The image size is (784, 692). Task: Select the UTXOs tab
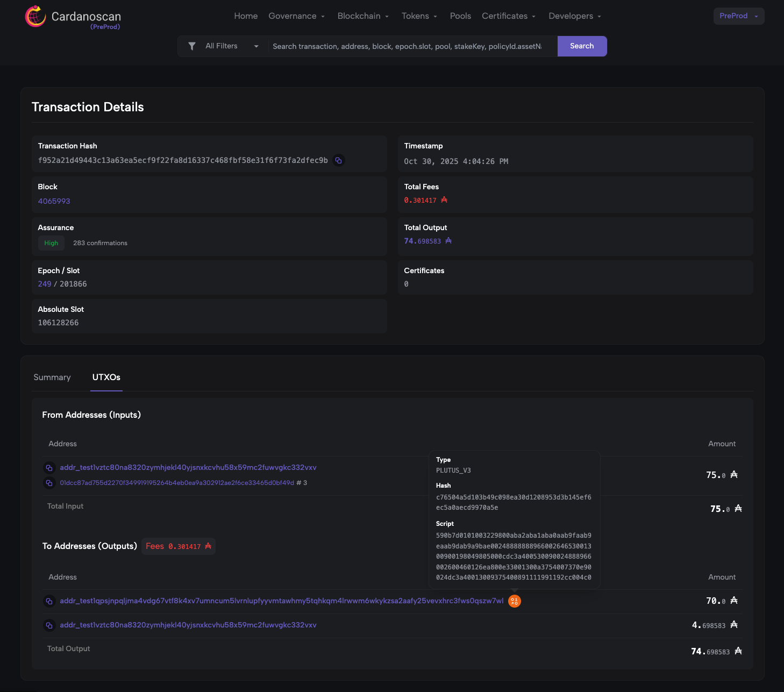tap(106, 377)
